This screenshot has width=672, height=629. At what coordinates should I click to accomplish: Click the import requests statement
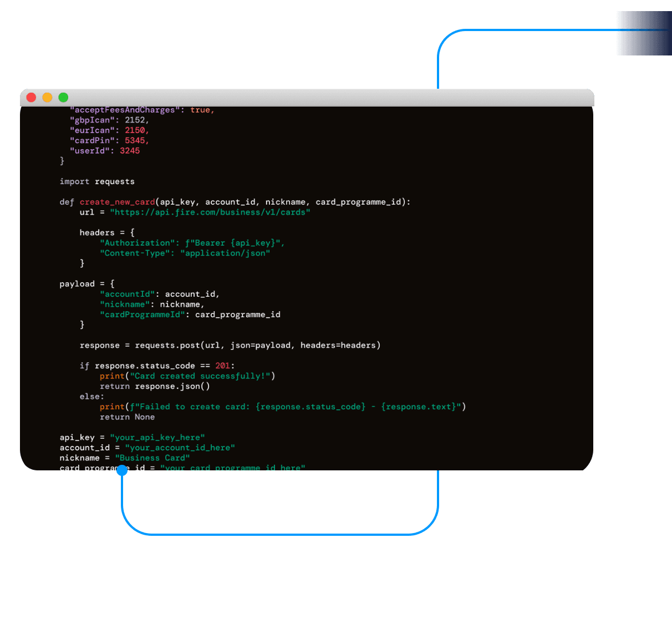(x=96, y=181)
